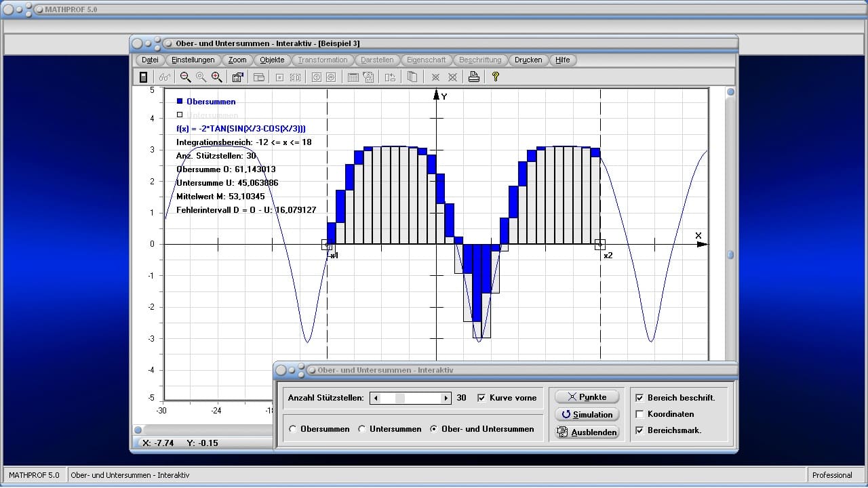Click left arrow of Stützstellen scrollbar
Screen dimensions: 868x488
[376, 399]
